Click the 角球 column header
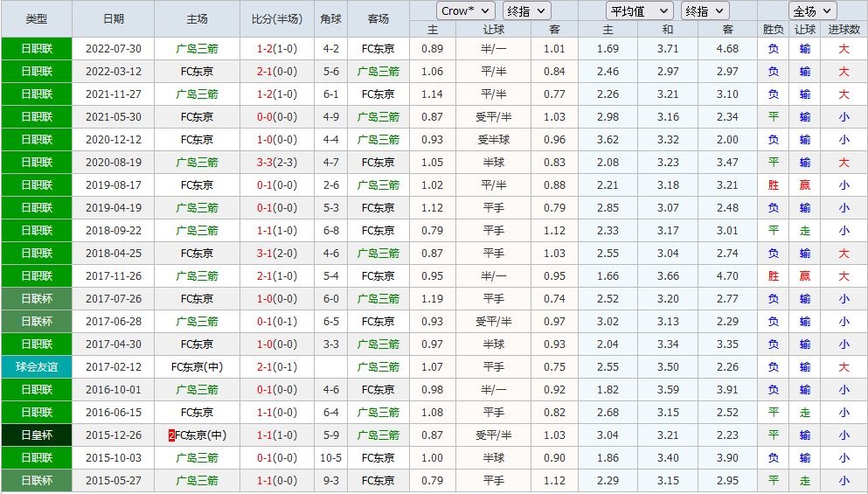The image size is (868, 494). 331,19
